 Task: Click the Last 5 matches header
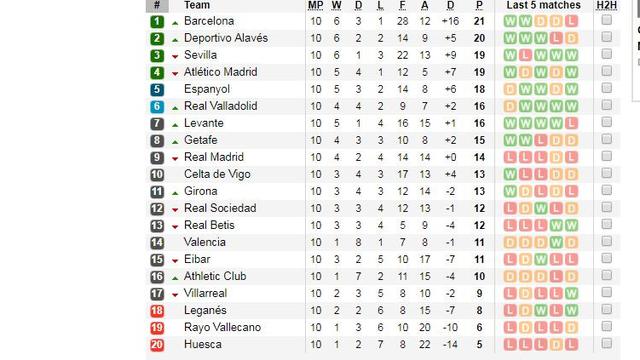543,5
